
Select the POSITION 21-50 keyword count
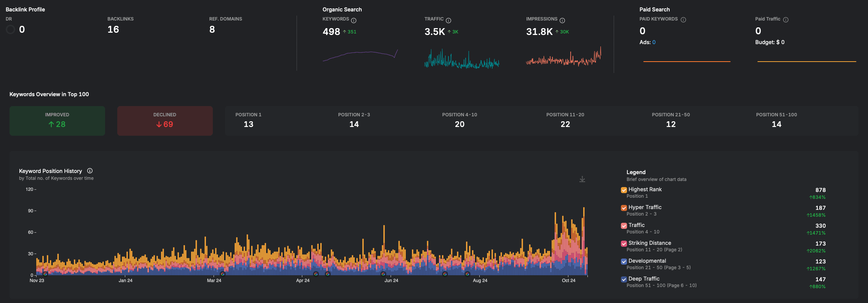point(671,124)
